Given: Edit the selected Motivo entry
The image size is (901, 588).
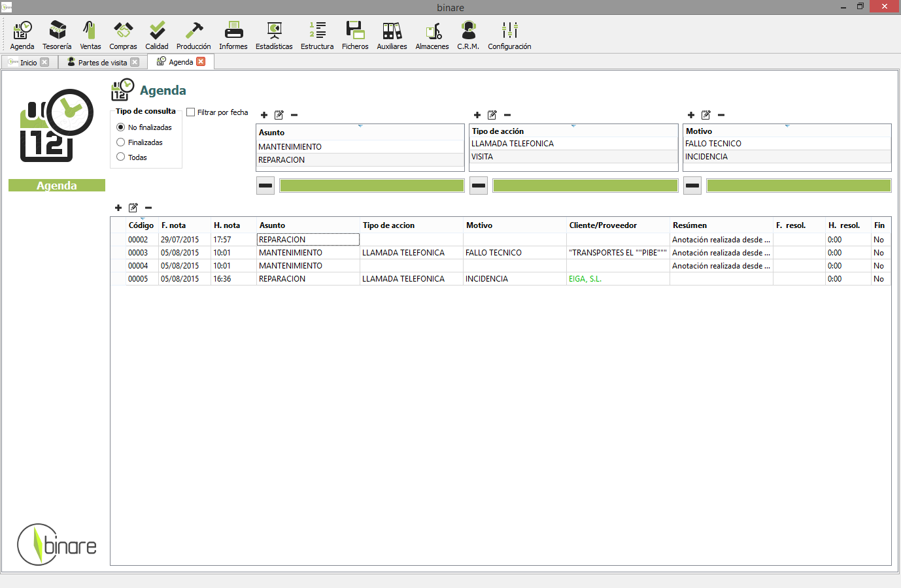Looking at the screenshot, I should coord(706,115).
